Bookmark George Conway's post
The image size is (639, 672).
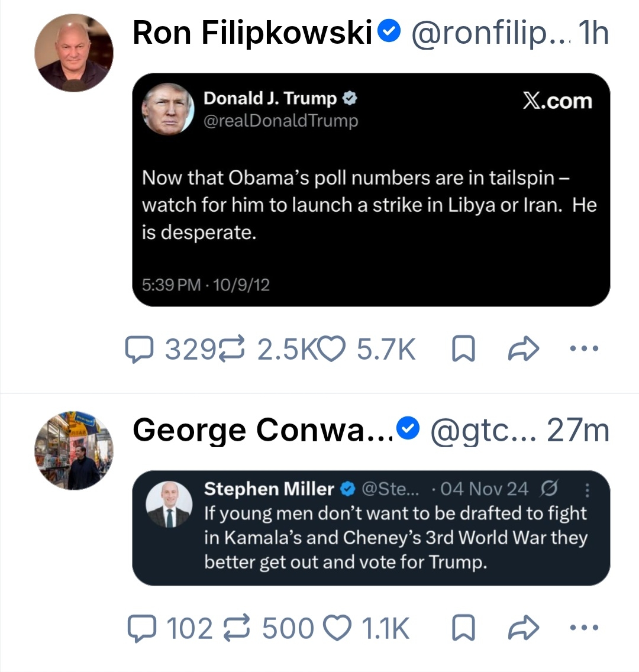click(x=463, y=628)
